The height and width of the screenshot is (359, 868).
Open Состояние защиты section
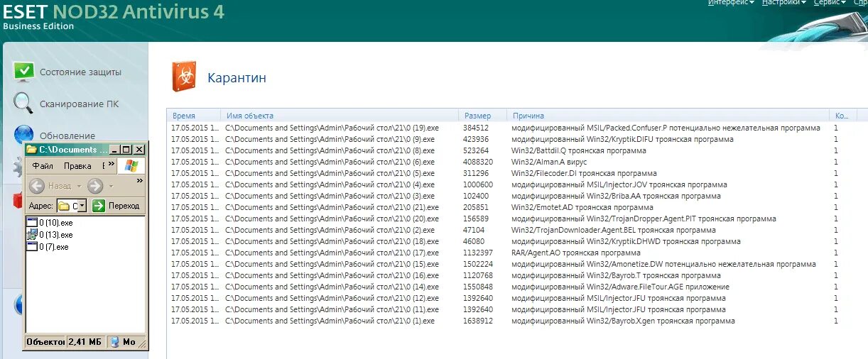(x=80, y=72)
